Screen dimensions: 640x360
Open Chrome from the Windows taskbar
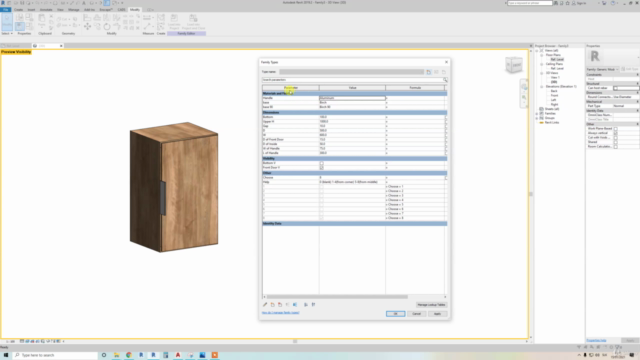click(x=129, y=355)
